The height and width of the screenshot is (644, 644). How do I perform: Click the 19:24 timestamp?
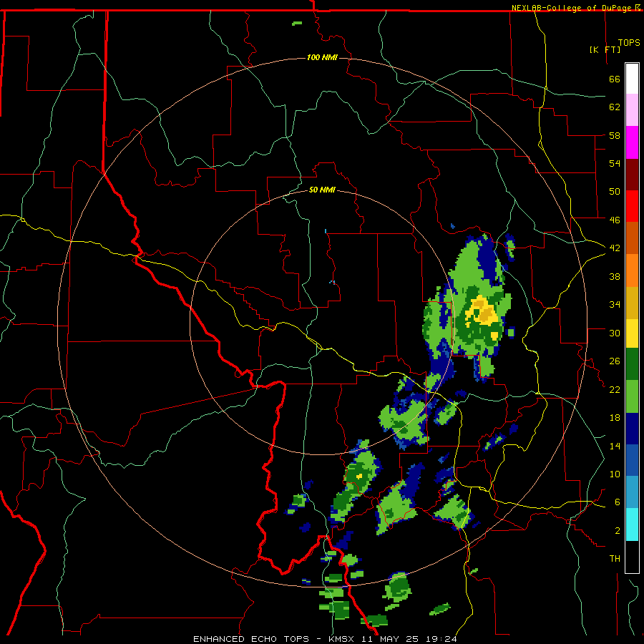pyautogui.click(x=442, y=639)
